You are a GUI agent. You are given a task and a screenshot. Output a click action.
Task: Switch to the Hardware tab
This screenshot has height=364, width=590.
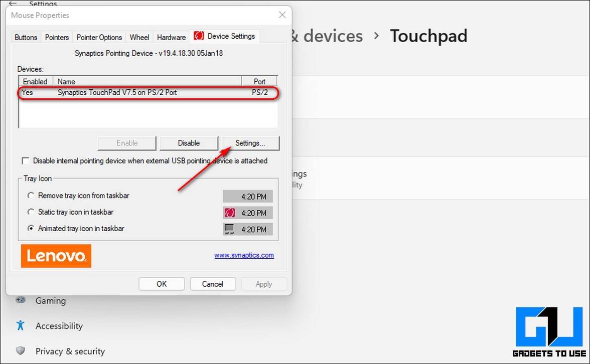tap(171, 37)
